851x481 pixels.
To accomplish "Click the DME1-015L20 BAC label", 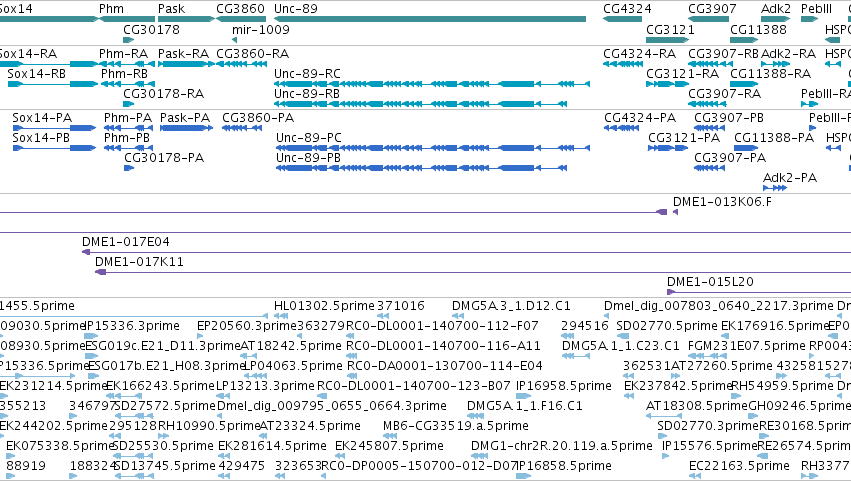I will point(710,282).
